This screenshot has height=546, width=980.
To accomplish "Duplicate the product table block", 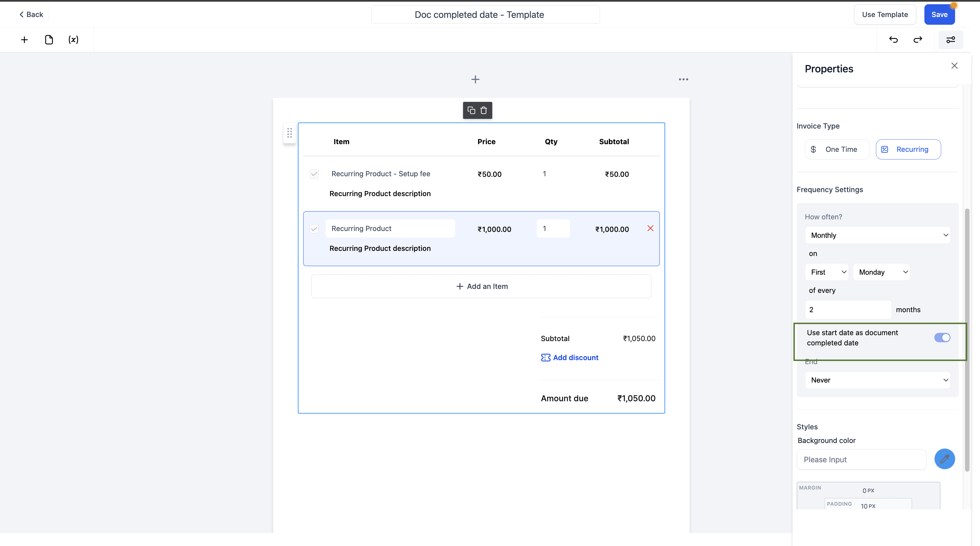I will point(471,110).
